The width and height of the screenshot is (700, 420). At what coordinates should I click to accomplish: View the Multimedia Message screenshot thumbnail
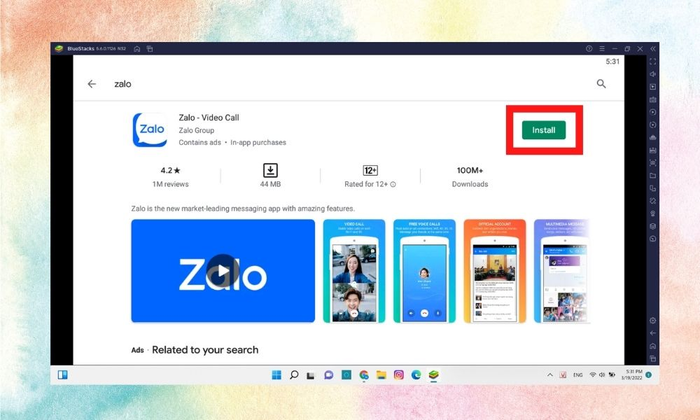[x=562, y=271]
